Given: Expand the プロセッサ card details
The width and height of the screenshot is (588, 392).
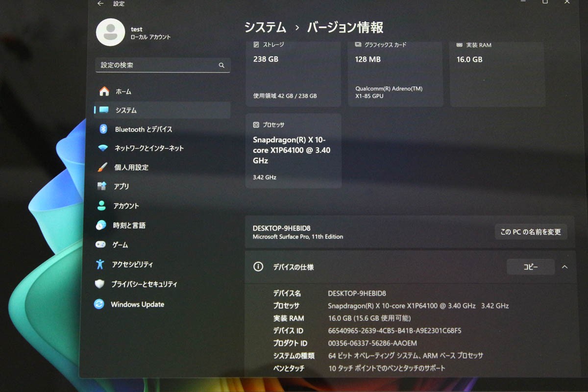Looking at the screenshot, I should coord(293,150).
